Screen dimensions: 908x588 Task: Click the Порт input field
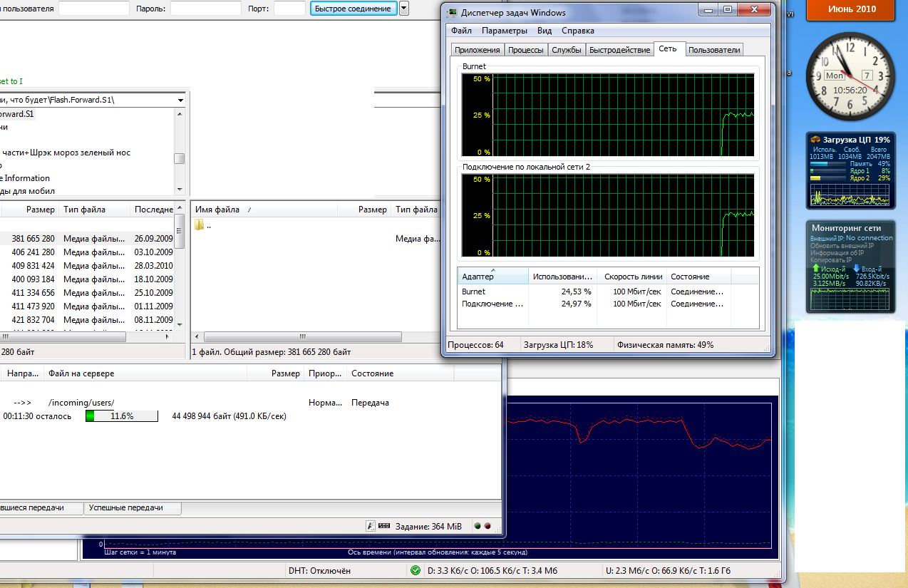pyautogui.click(x=289, y=9)
